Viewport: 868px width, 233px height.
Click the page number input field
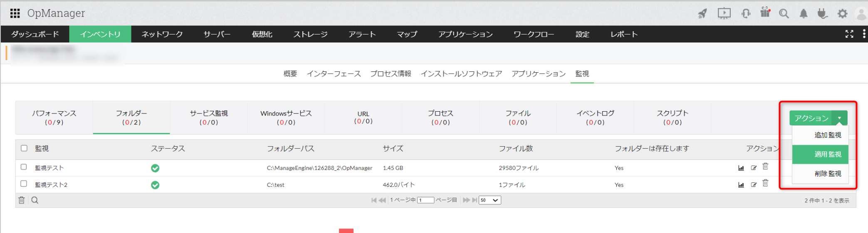426,200
